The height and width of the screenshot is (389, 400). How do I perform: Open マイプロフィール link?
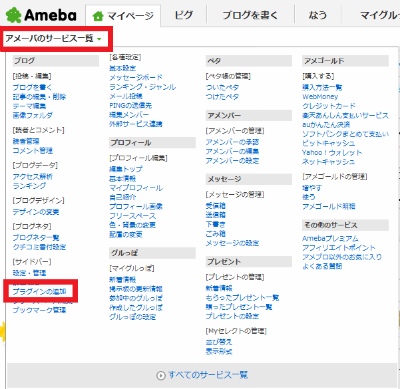(x=136, y=188)
